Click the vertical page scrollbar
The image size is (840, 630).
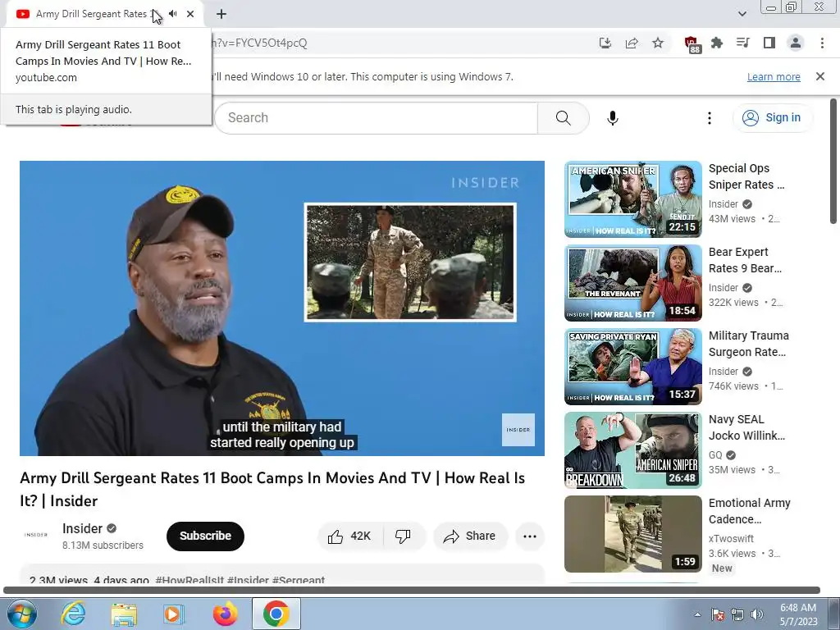833,161
